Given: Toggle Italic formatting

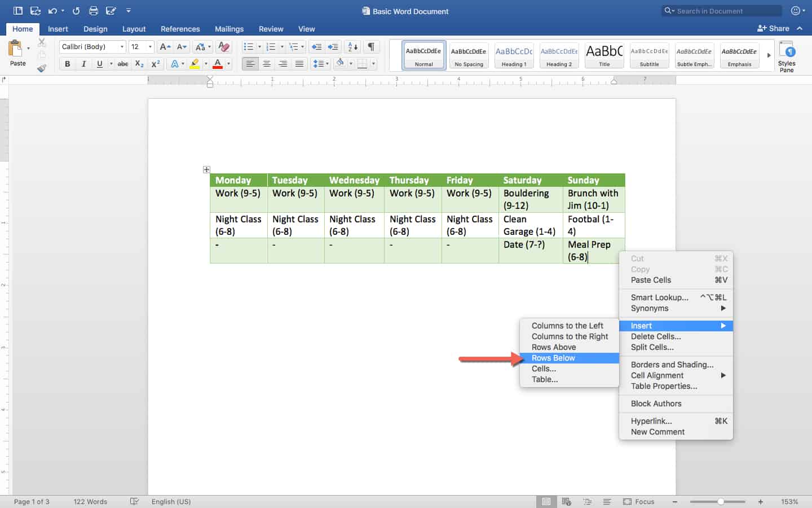Looking at the screenshot, I should click(x=83, y=64).
